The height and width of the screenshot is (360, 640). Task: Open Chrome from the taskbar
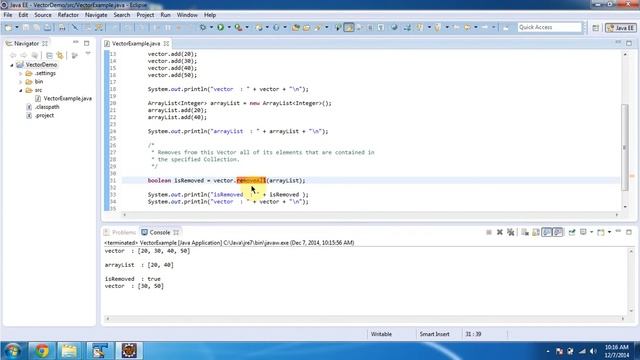(41, 351)
